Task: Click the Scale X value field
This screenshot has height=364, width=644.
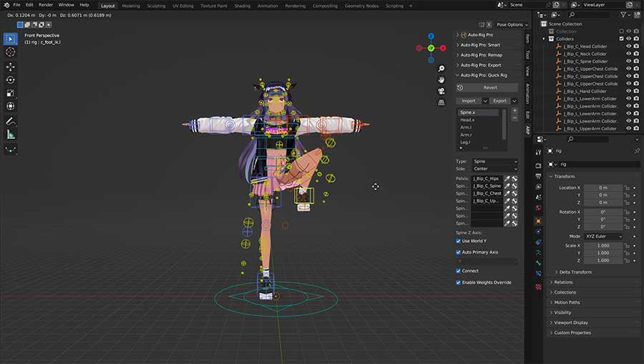Action: (x=603, y=246)
